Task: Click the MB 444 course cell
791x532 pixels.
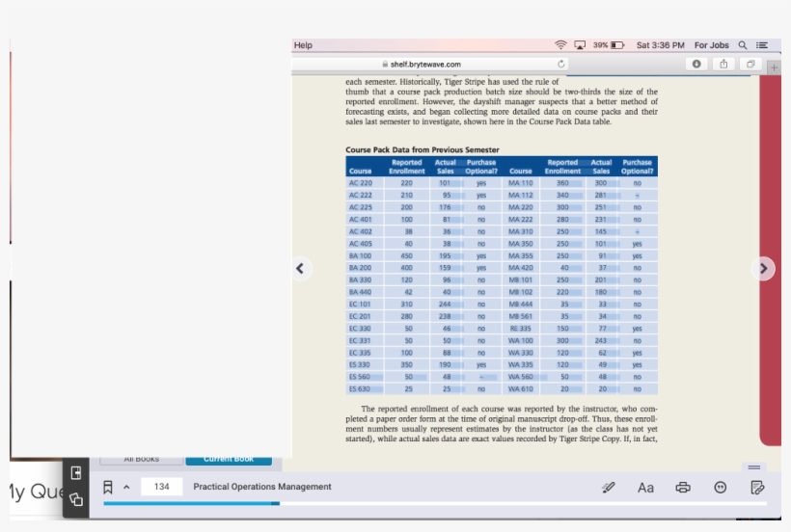Action: (520, 305)
